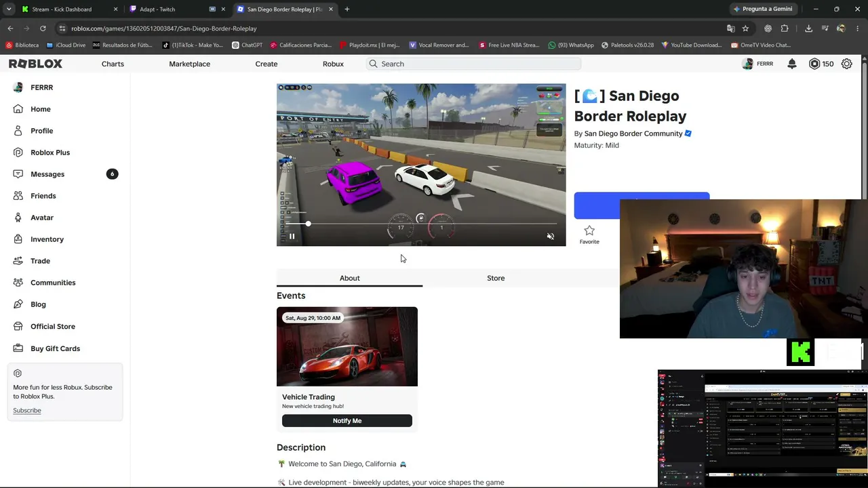The height and width of the screenshot is (488, 868).
Task: Open the browser extensions puzzle icon
Action: tap(785, 28)
